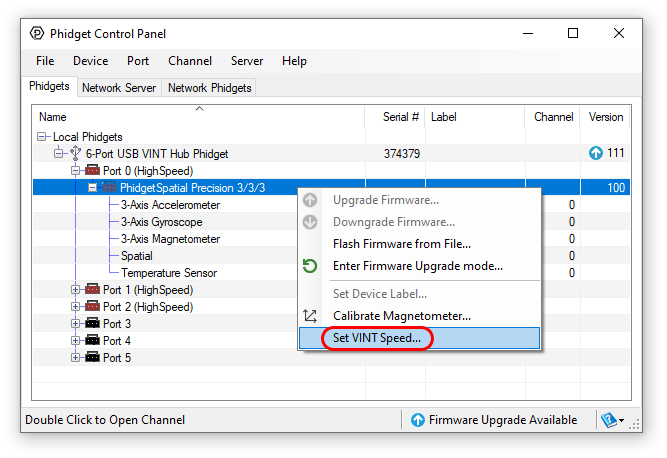Select Set VINT Speed... from context menu

378,338
